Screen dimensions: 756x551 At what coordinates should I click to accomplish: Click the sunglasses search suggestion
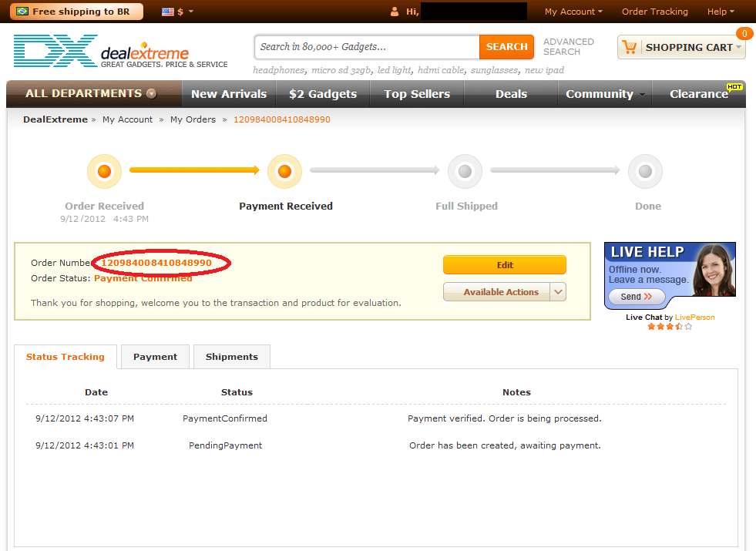[496, 70]
